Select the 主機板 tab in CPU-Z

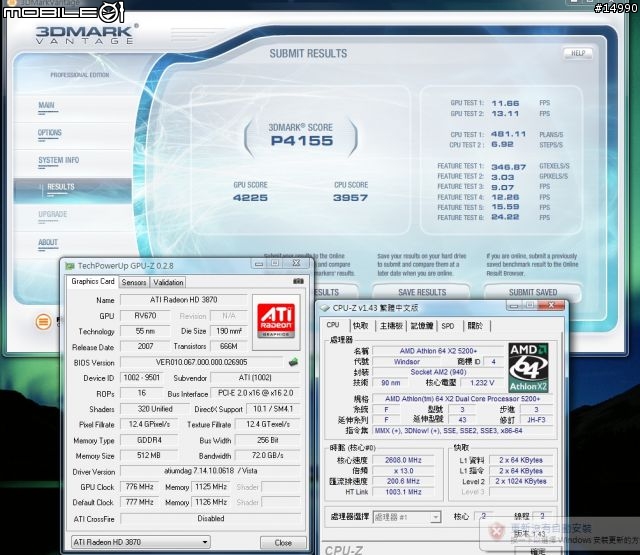pos(391,326)
